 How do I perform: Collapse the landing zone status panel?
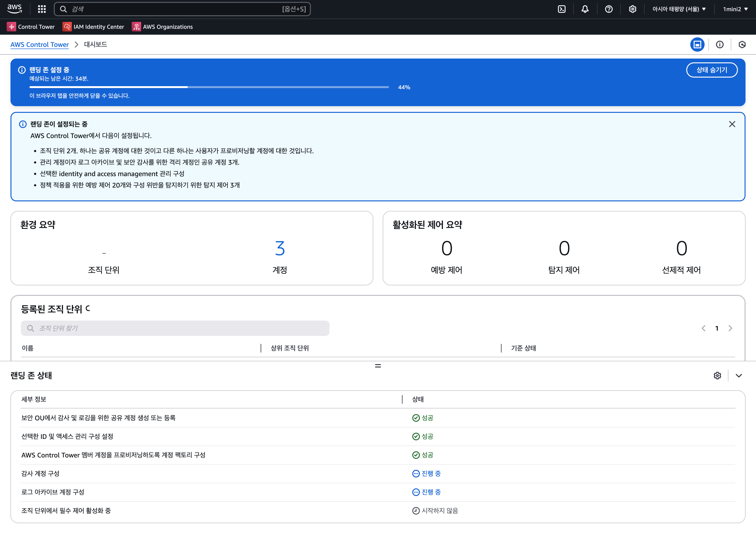[739, 376]
